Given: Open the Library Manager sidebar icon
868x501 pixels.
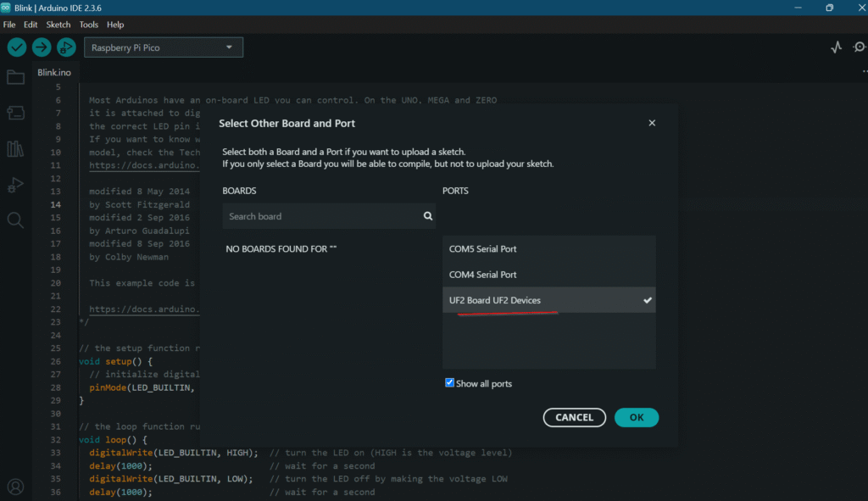Looking at the screenshot, I should click(x=15, y=148).
